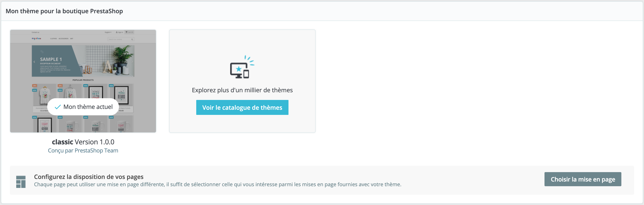The image size is (644, 205).
Task: Click the Sign in user icon in preview
Action: pyautogui.click(x=117, y=32)
